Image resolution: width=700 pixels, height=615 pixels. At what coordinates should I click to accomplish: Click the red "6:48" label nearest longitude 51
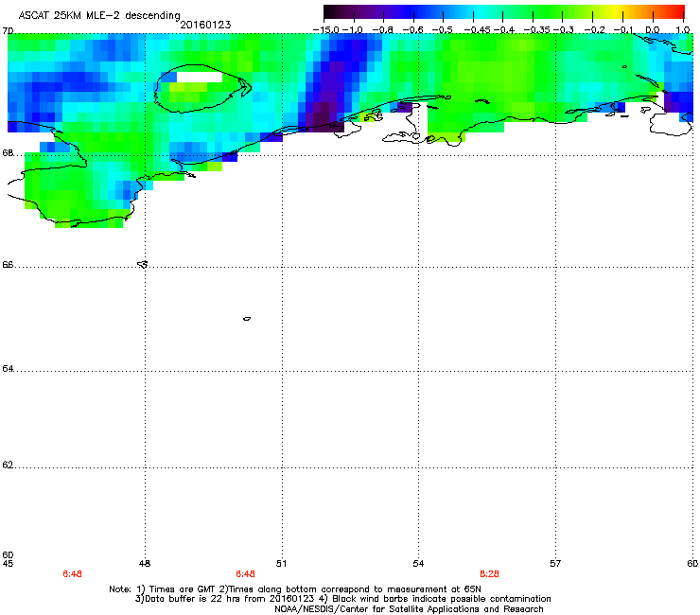[245, 574]
